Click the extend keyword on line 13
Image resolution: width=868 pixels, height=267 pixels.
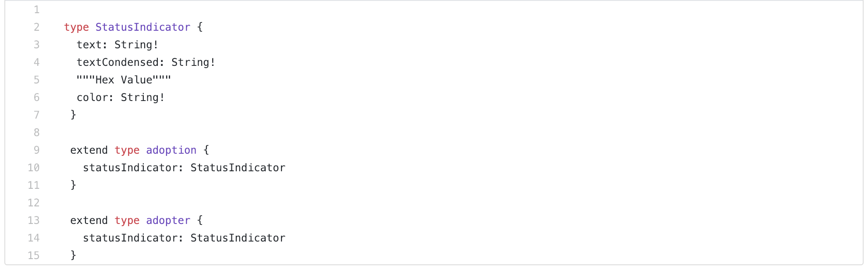(x=89, y=220)
